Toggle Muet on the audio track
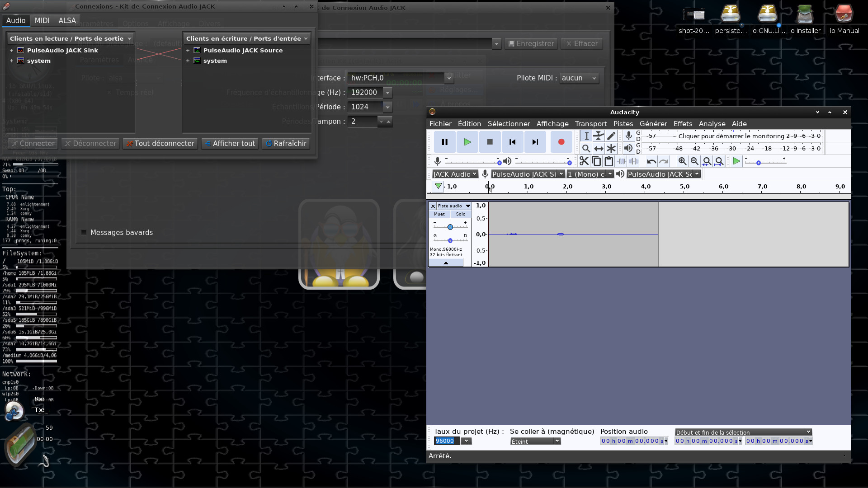The image size is (868, 488). coord(439,214)
